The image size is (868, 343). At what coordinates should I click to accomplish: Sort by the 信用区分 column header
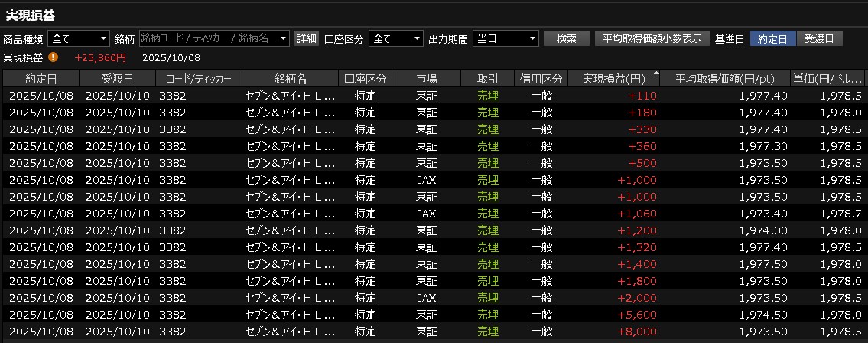pyautogui.click(x=541, y=78)
